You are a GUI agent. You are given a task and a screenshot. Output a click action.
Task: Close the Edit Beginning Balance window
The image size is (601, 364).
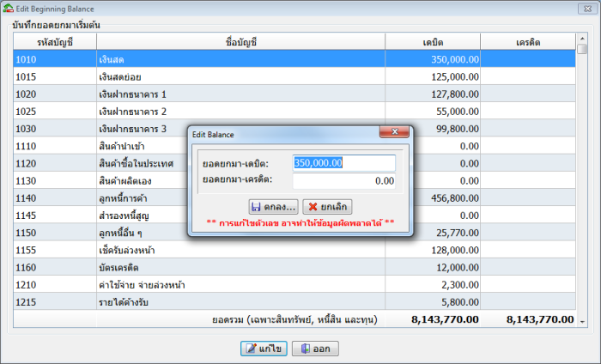coord(586,8)
